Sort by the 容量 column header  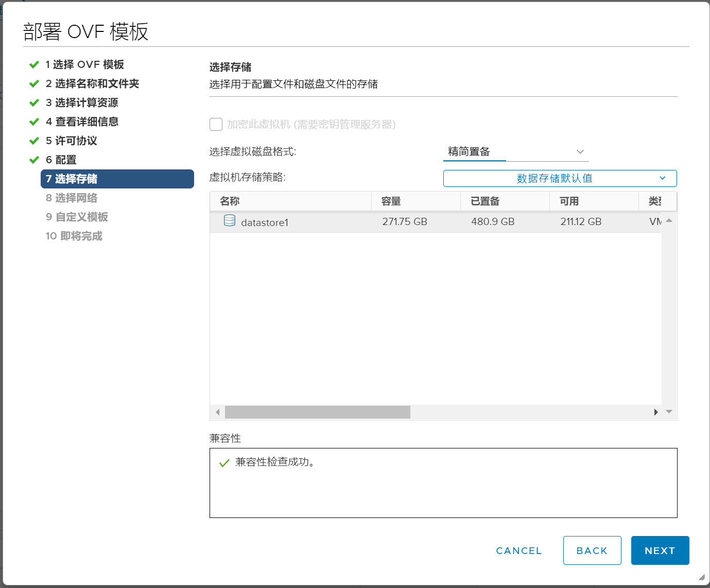pos(391,201)
